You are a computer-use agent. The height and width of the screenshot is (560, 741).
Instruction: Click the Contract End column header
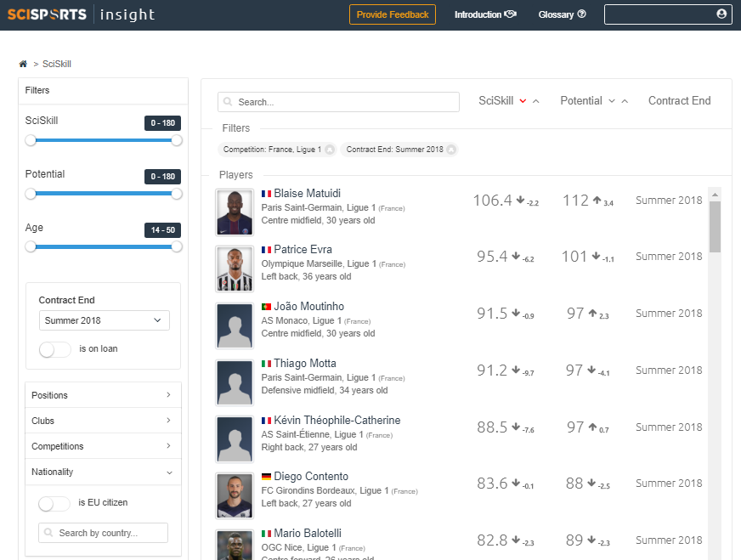(x=679, y=100)
